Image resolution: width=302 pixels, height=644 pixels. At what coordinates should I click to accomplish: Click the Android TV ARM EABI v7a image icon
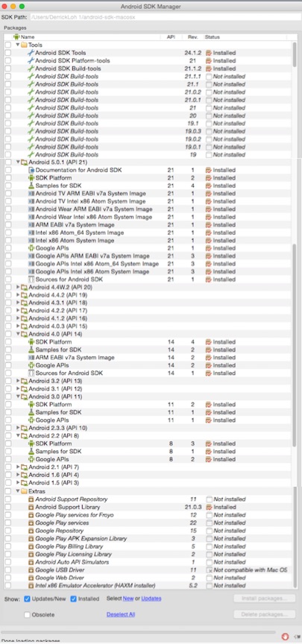coord(31,194)
